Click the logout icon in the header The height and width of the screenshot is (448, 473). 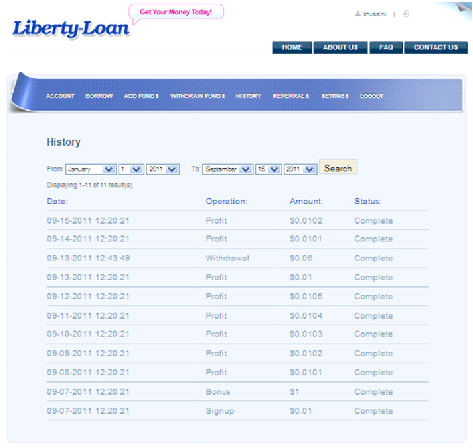click(x=406, y=14)
